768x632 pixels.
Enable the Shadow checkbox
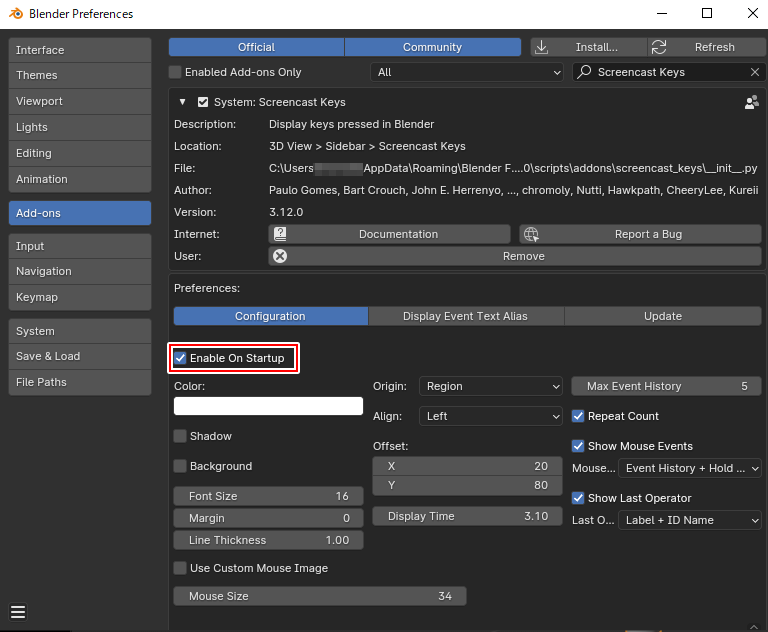180,436
